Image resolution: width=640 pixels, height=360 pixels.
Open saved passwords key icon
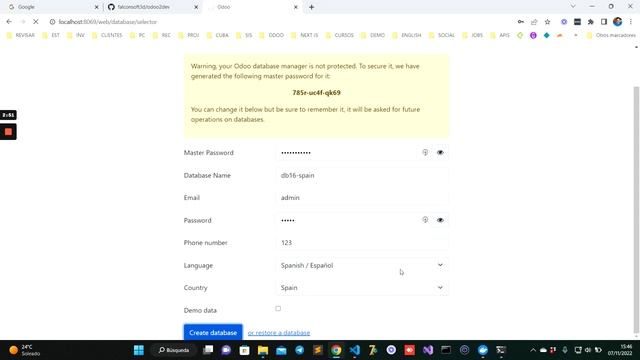pyautogui.click(x=521, y=22)
